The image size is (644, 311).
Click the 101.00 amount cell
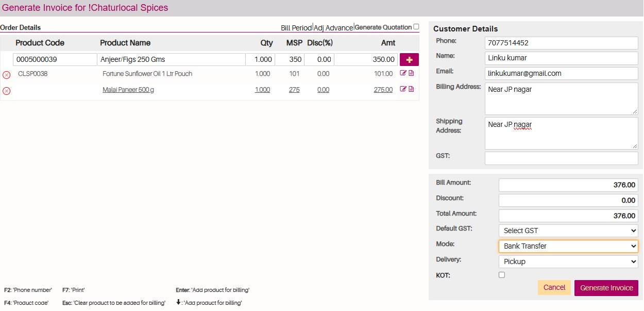[x=383, y=74]
